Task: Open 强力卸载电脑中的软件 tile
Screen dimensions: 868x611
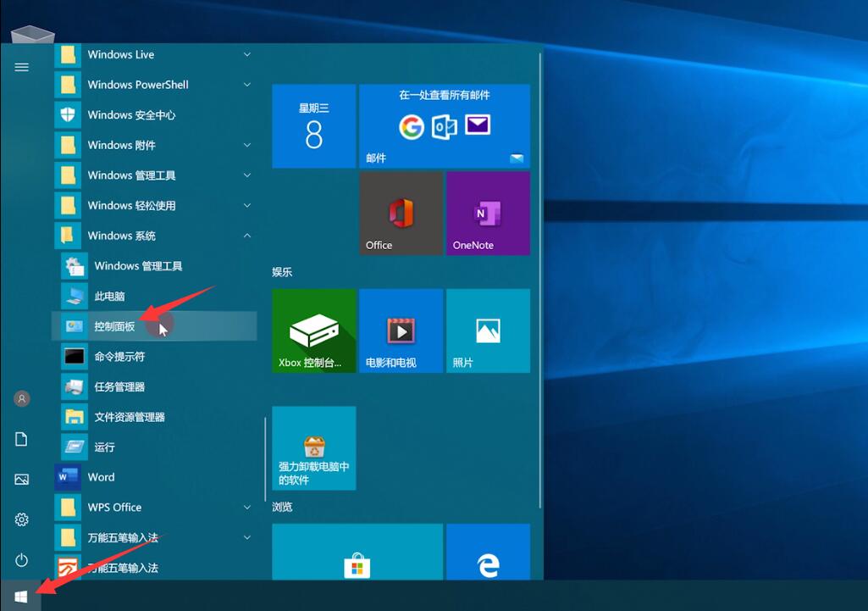Action: coord(314,448)
